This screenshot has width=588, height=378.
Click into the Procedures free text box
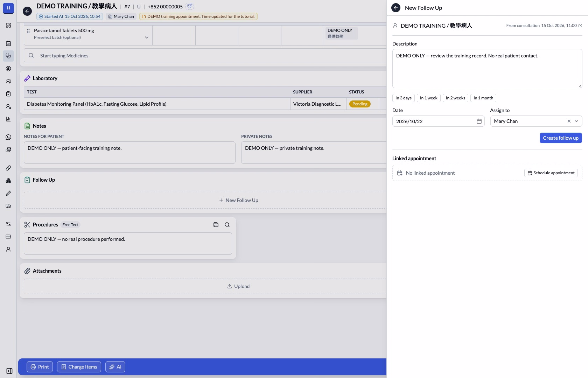[x=128, y=244]
